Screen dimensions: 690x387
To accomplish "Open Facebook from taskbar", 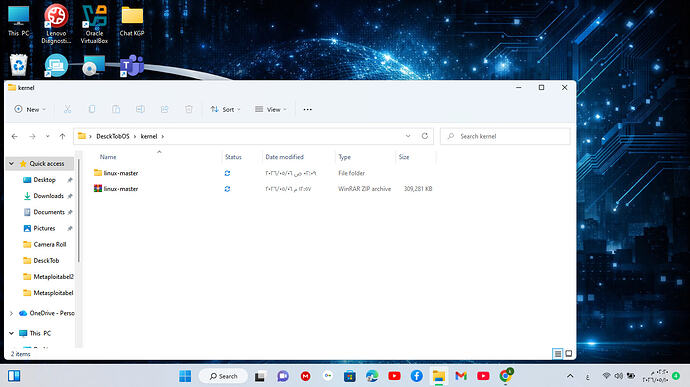I will click(416, 376).
